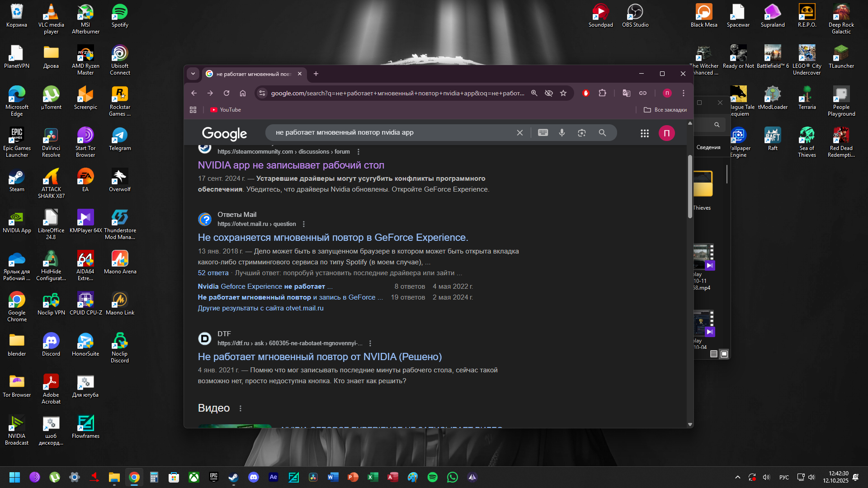Open options menu for the DTF result
The image size is (868, 488).
370,343
